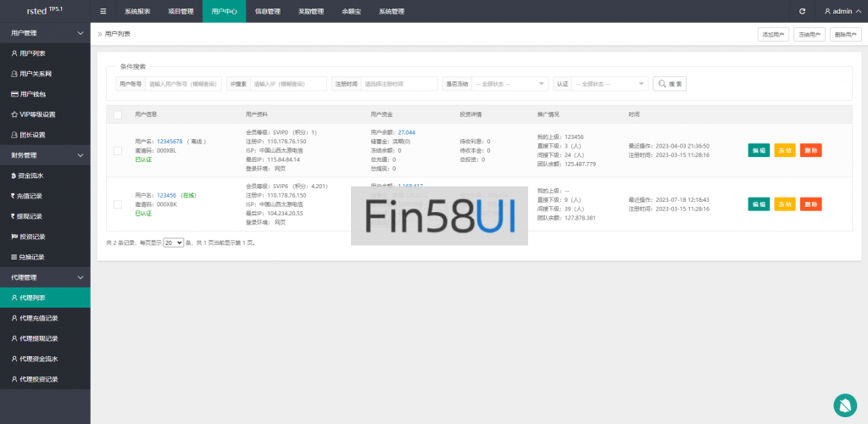Check the box for user 123456
Image resolution: width=868 pixels, height=424 pixels.
coord(118,204)
